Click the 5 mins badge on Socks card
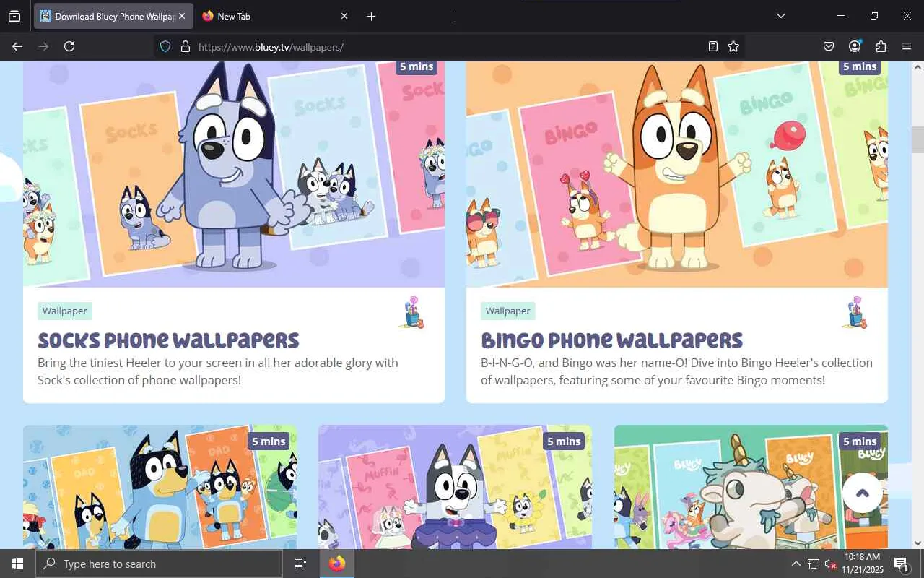Image resolution: width=924 pixels, height=578 pixels. point(417,66)
